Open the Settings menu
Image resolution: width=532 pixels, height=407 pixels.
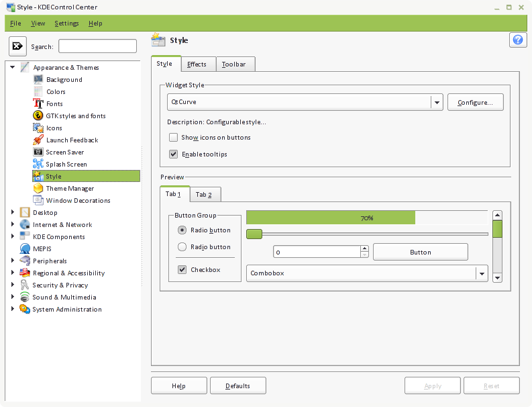tap(66, 23)
